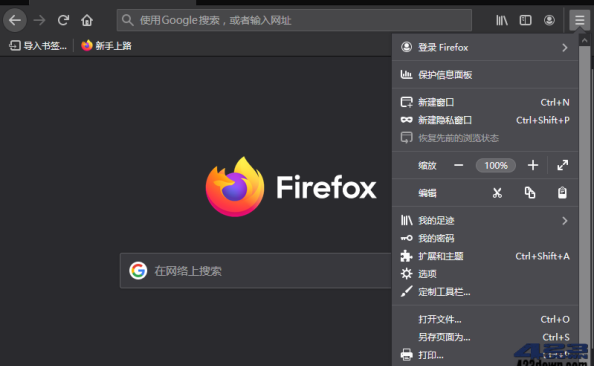594x366 pixels.
Task: Close the hamburger application menu button
Action: pyautogui.click(x=579, y=20)
